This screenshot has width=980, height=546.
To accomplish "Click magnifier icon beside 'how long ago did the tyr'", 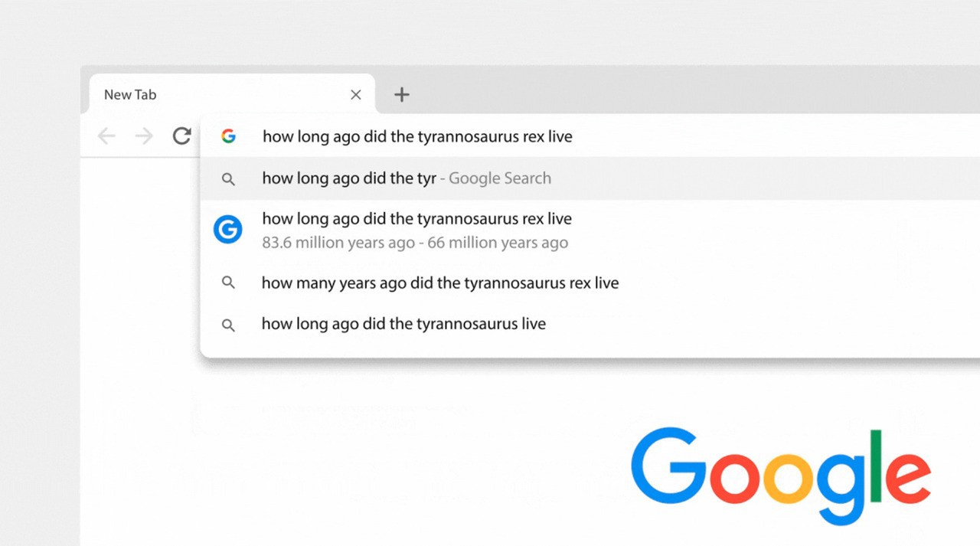I will click(228, 179).
